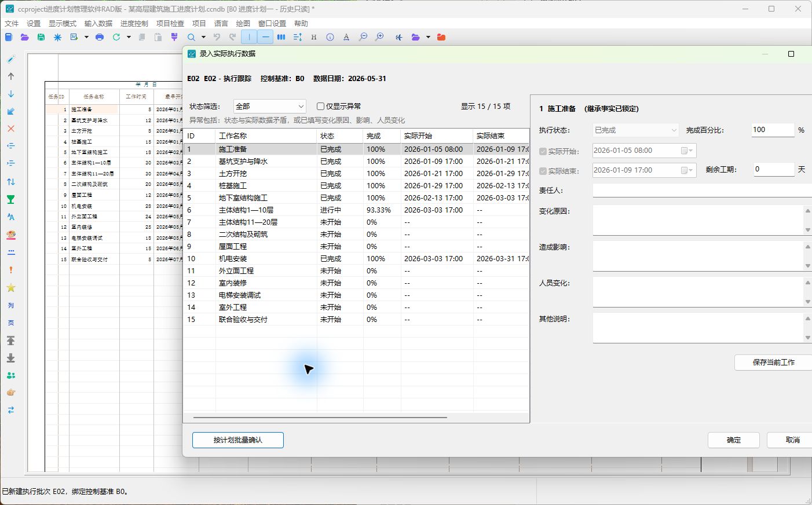Click the 责任人 input field
Screen dimensions: 812x505
(703, 190)
